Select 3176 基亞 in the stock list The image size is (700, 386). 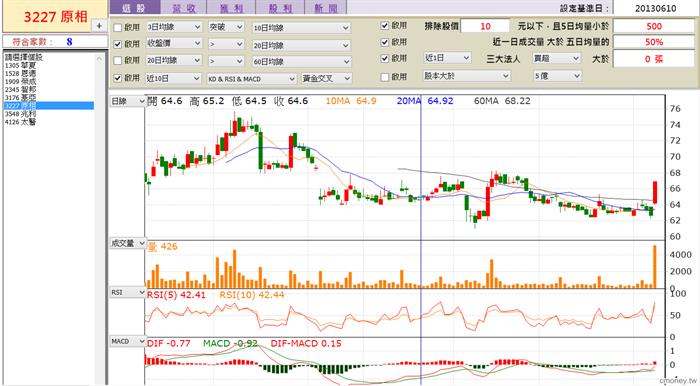(x=49, y=98)
